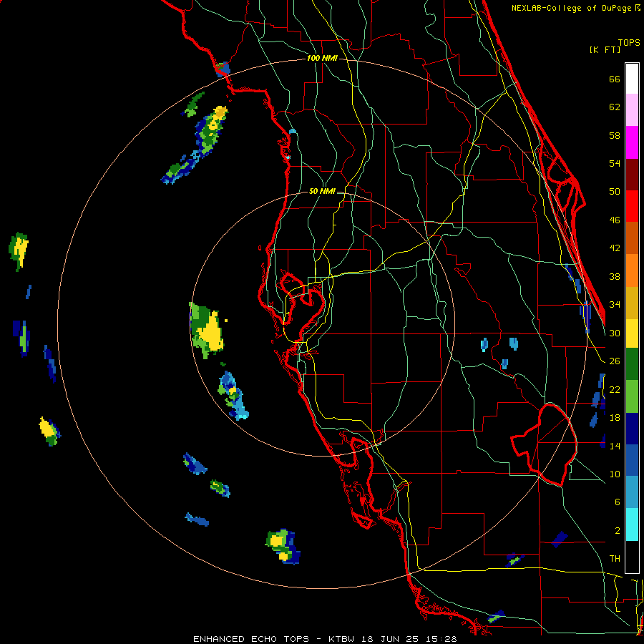Screen dimensions: 644x644
Task: Click the 62 value on the scale
Action: tap(615, 107)
